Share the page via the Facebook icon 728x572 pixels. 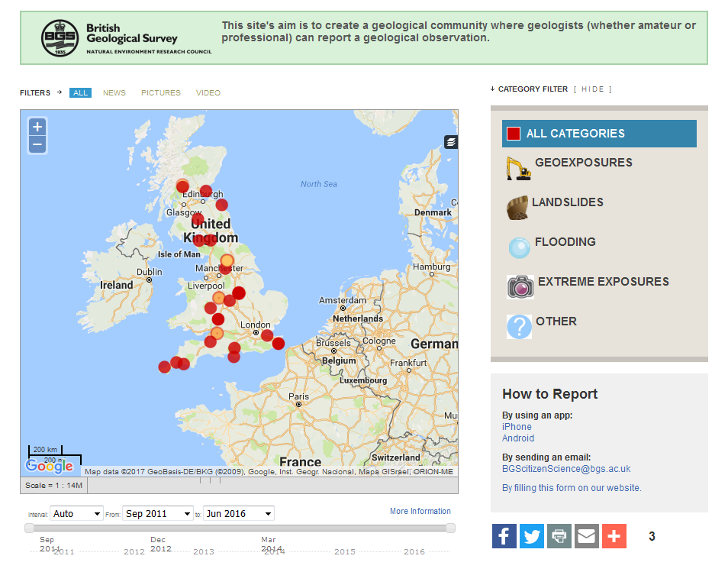[x=504, y=536]
